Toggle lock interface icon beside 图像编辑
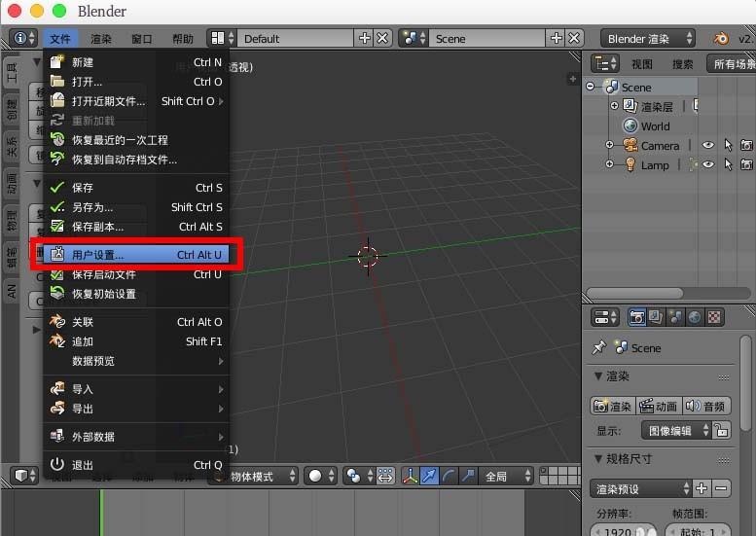 coord(722,430)
